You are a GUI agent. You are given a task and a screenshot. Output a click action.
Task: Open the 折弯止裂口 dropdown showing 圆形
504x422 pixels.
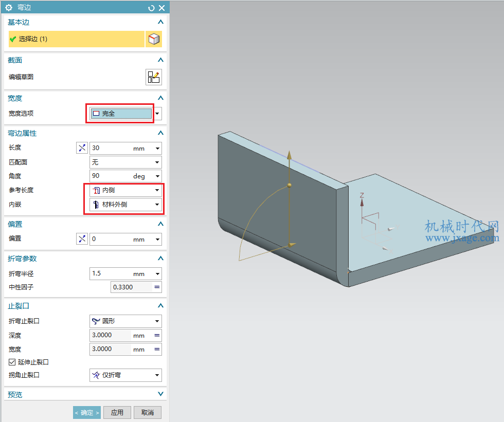[x=125, y=321]
